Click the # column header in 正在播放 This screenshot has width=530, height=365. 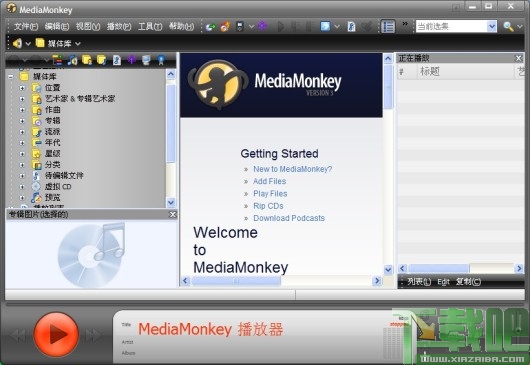[407, 72]
